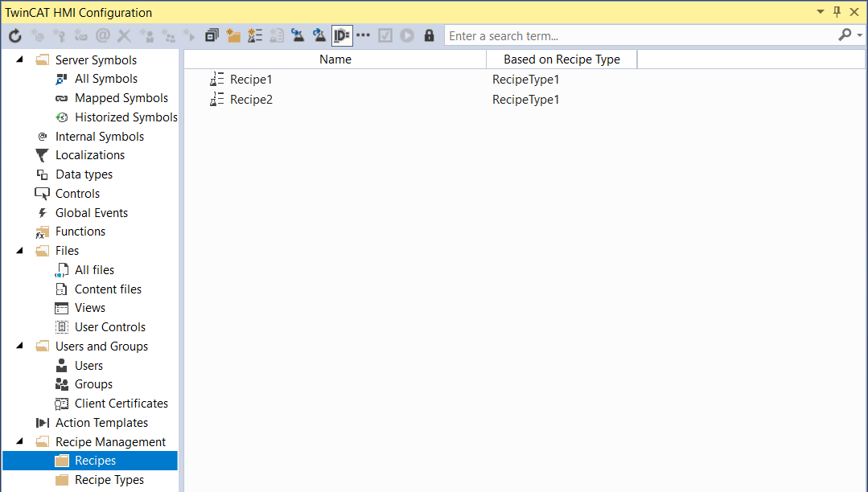
Task: Open Action Templates in the tree
Action: click(x=101, y=423)
